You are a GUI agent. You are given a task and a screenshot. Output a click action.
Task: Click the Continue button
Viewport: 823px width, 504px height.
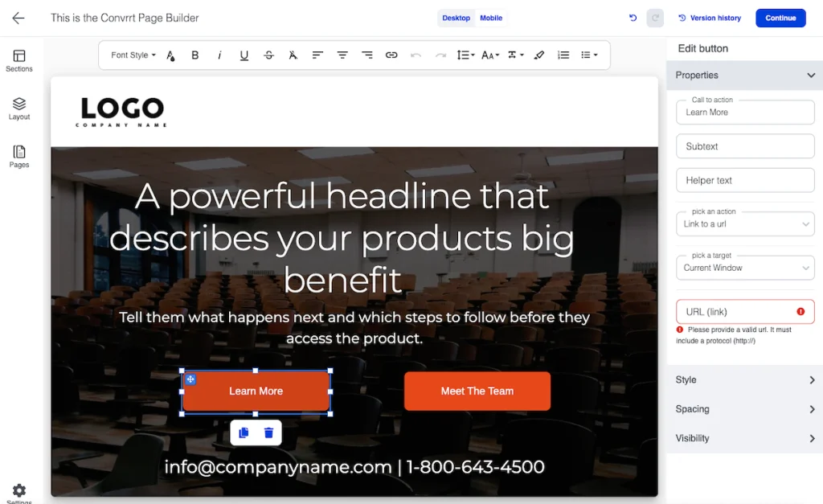780,18
